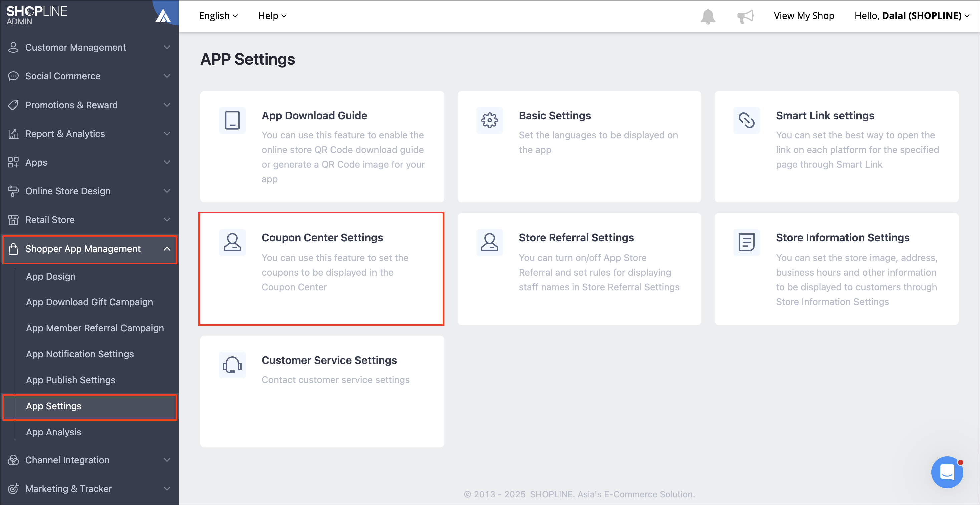This screenshot has height=505, width=980.
Task: Expand Retail Store chevron
Action: click(167, 219)
